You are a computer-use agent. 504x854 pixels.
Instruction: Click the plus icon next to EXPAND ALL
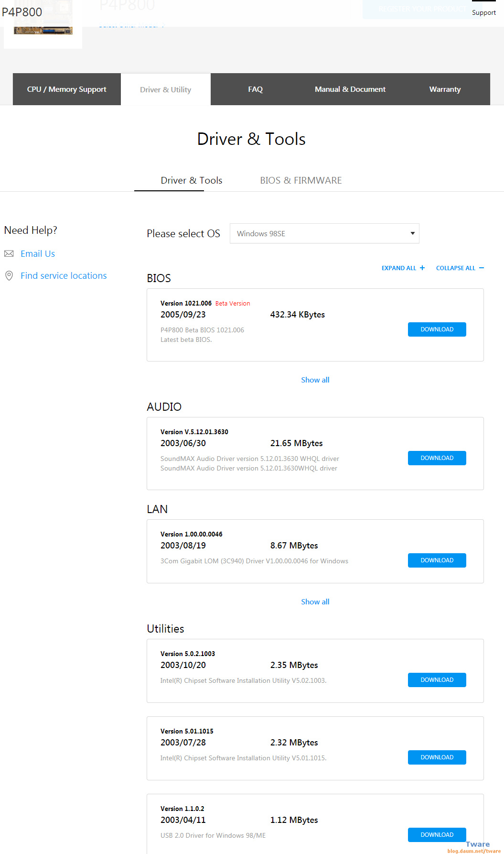click(422, 268)
